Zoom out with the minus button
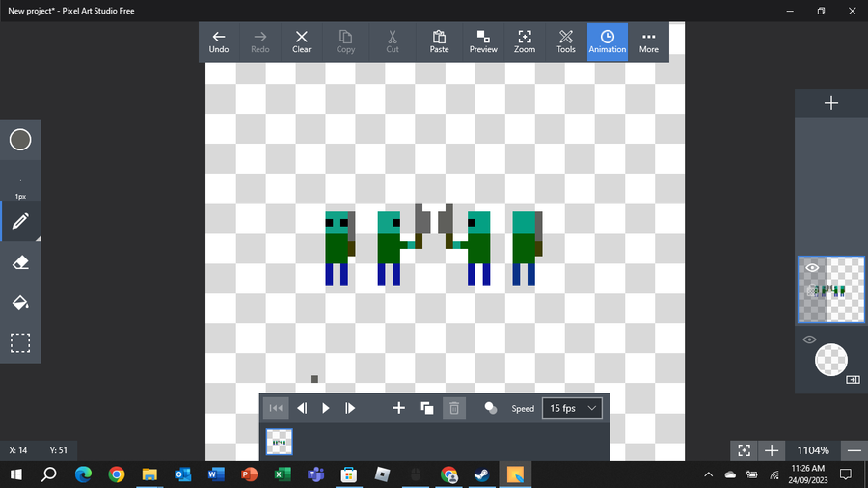The image size is (868, 488). coord(854,450)
